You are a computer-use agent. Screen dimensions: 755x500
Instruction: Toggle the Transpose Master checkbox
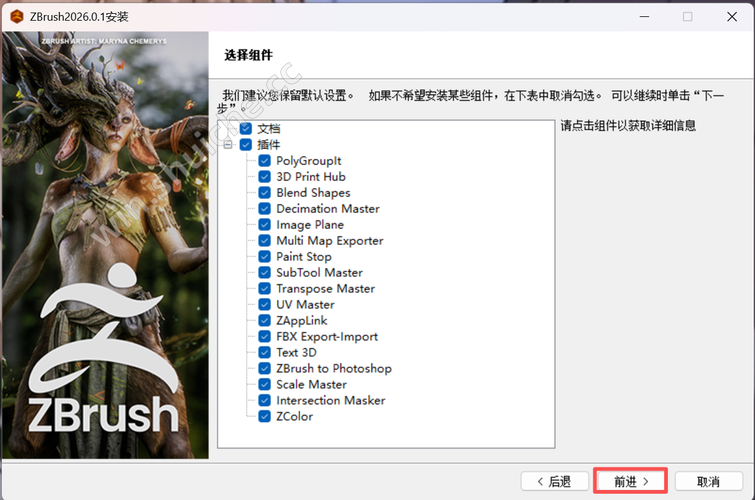(x=264, y=288)
